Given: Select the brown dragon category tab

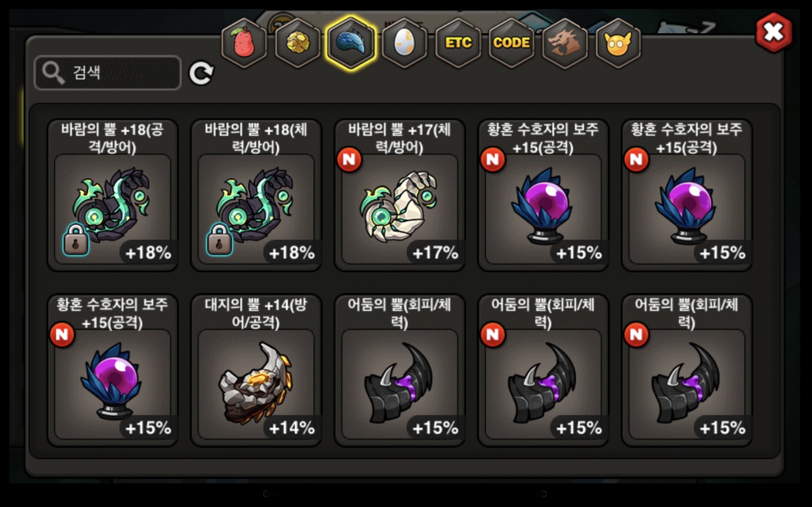Looking at the screenshot, I should point(565,43).
